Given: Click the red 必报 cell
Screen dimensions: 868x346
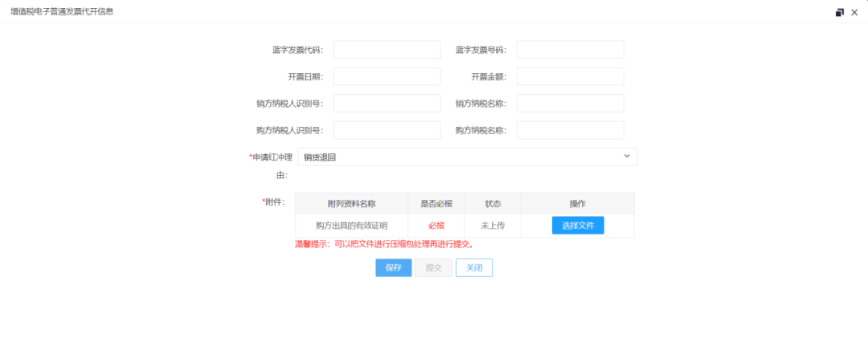Looking at the screenshot, I should pos(436,226).
